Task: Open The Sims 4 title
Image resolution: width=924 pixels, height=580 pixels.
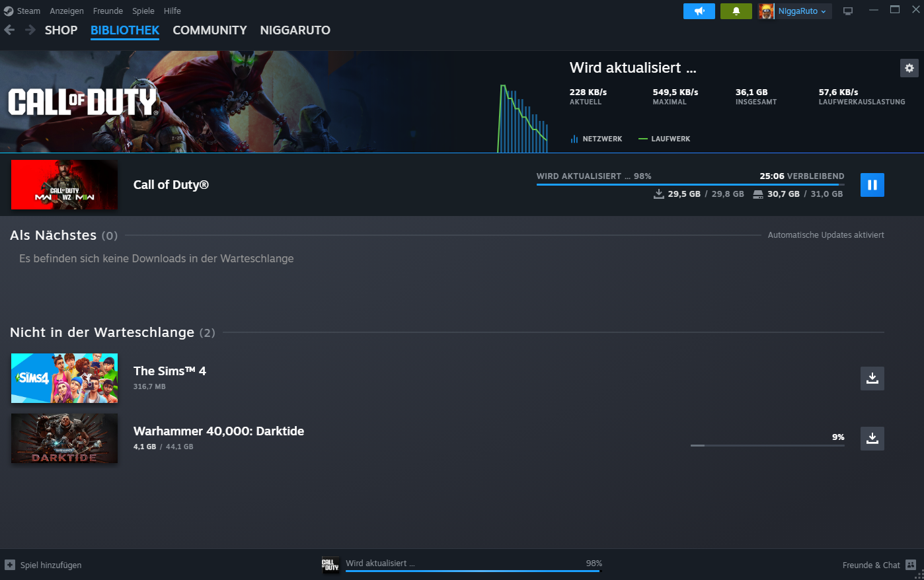Action: tap(170, 371)
